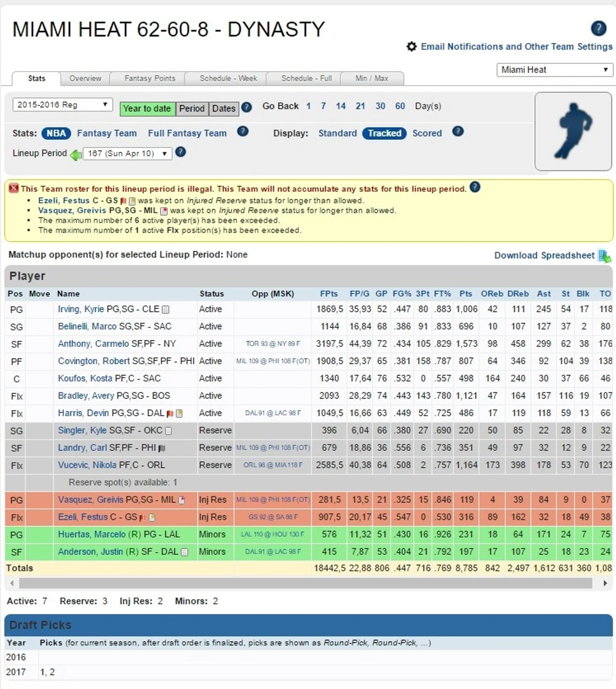Image resolution: width=616 pixels, height=689 pixels.
Task: Go back 7 days
Action: (x=323, y=106)
